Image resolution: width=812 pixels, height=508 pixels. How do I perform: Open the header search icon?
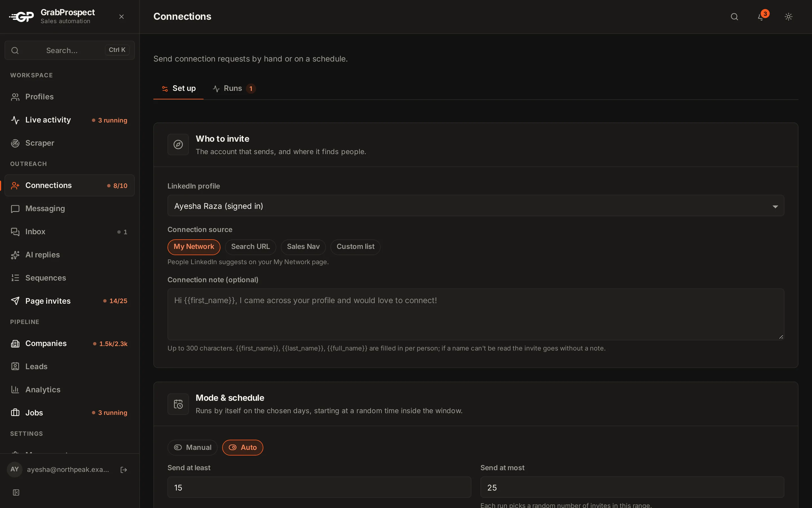[x=734, y=16]
